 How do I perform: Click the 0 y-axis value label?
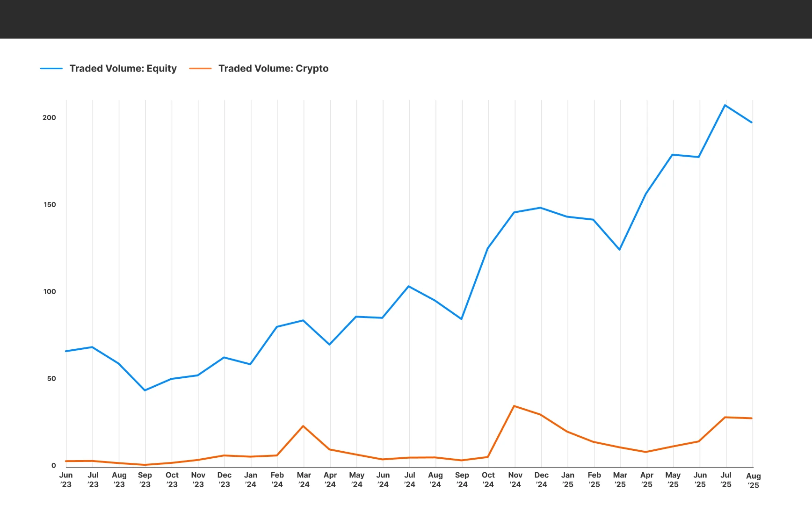[53, 466]
